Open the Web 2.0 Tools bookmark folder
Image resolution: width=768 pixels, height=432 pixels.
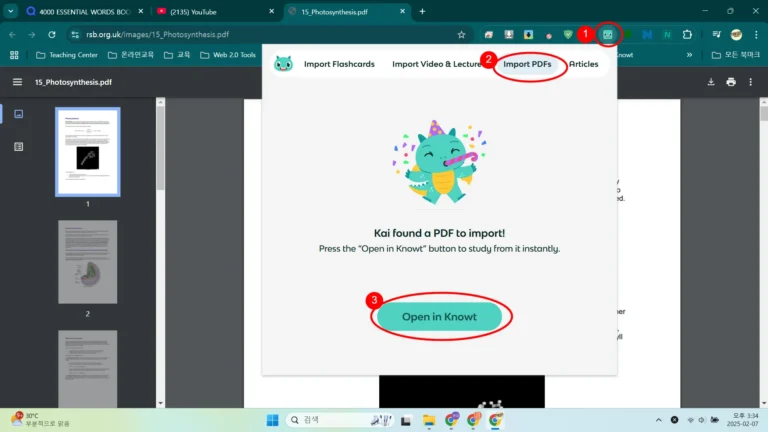[228, 55]
